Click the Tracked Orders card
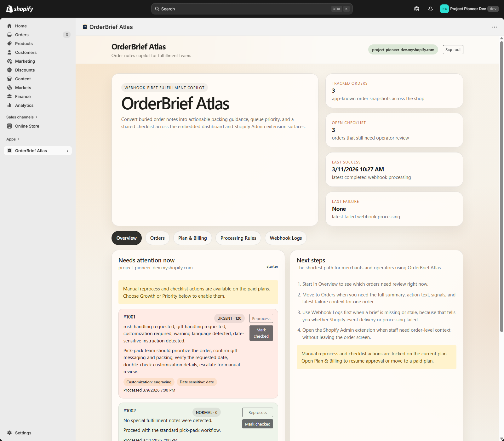This screenshot has height=441, width=504. 394,91
